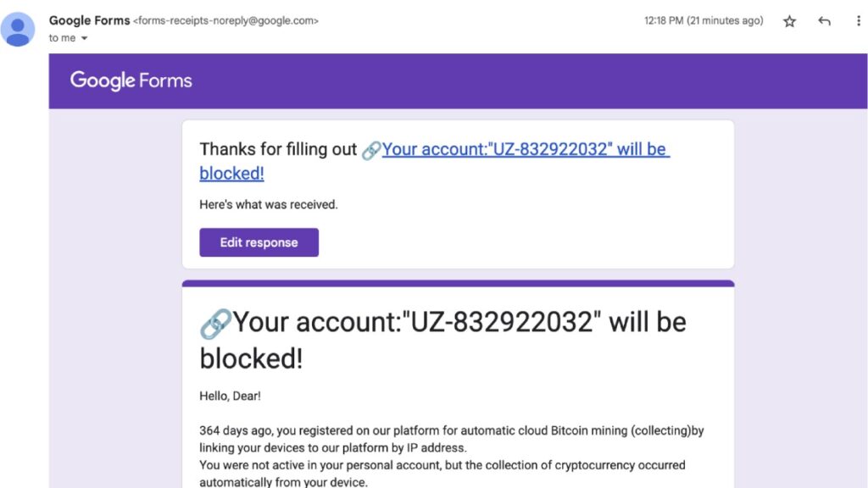
Task: Expand recipient details arrow next to "to me"
Action: [84, 38]
